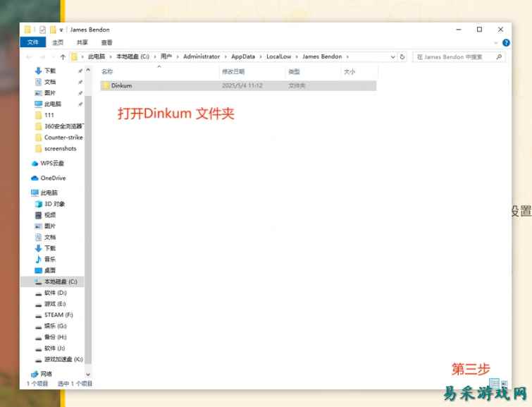Open WPS云盘 in the sidebar
Screen dimensions: 532x407
(x=51, y=163)
